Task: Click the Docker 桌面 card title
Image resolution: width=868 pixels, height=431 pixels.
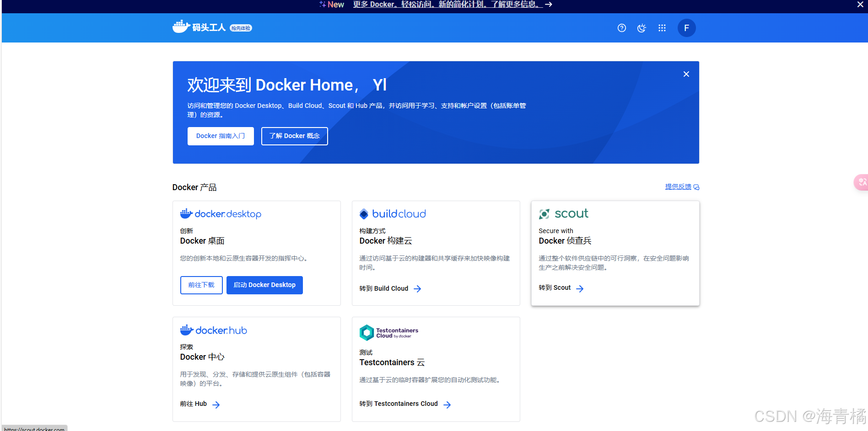Action: point(202,241)
